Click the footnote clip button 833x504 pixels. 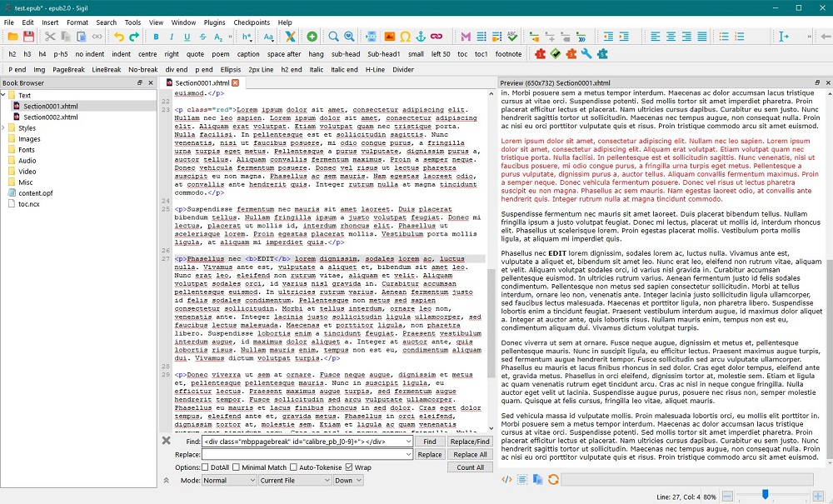tap(508, 53)
